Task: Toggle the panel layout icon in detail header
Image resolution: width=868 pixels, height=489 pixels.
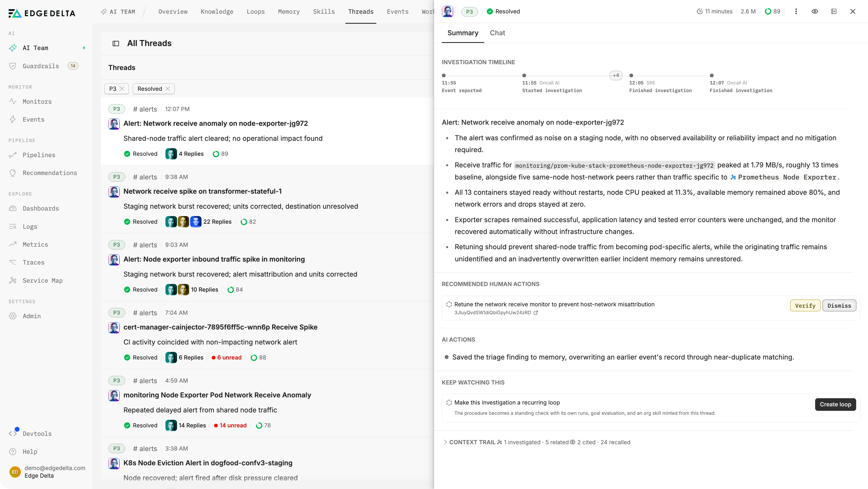Action: pyautogui.click(x=834, y=12)
